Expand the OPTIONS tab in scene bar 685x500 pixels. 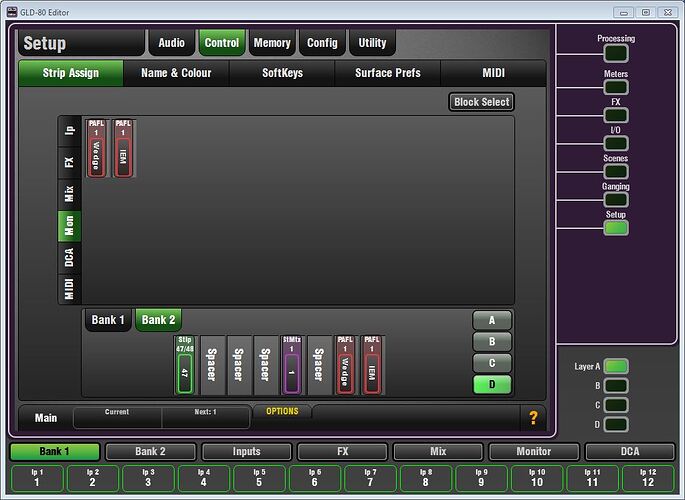click(x=282, y=411)
